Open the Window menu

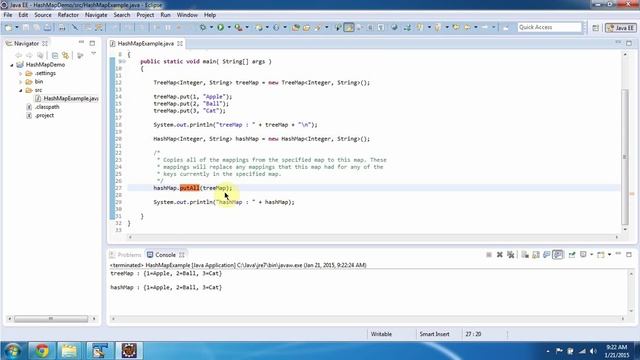(187, 15)
